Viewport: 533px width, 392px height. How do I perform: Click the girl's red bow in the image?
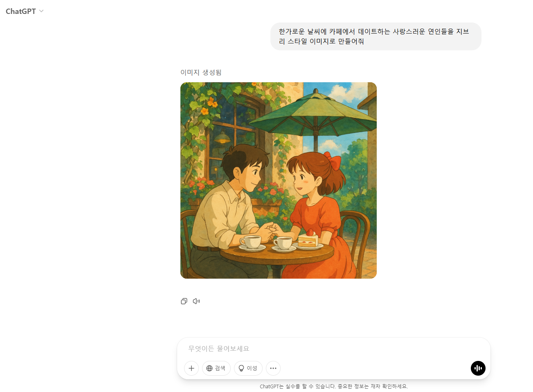[333, 160]
